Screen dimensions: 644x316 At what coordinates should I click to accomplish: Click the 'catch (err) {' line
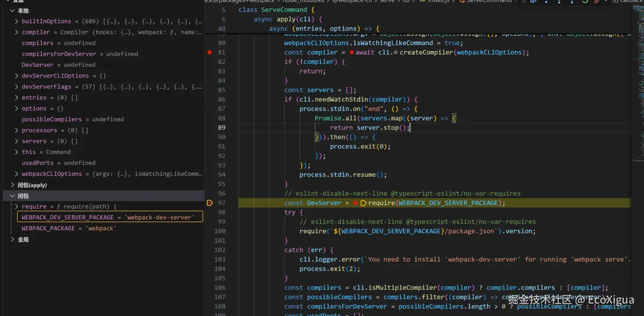pyautogui.click(x=309, y=250)
